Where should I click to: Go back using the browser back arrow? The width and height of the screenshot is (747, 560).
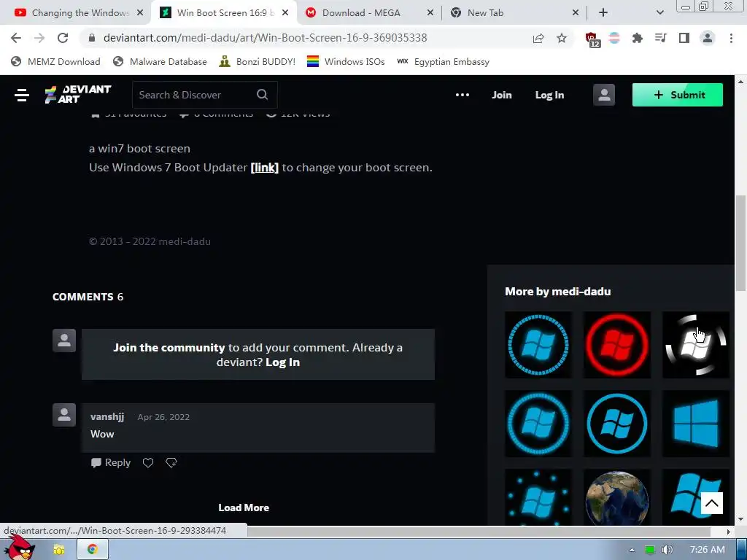pos(16,38)
